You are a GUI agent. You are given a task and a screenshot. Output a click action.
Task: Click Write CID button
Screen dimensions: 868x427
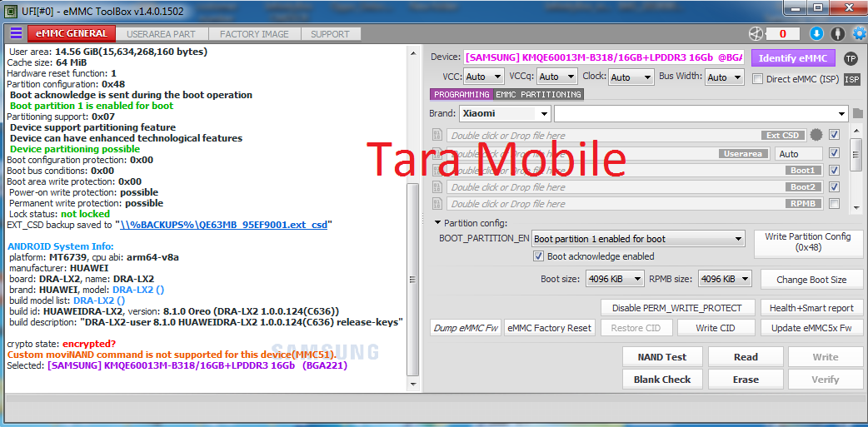point(716,327)
